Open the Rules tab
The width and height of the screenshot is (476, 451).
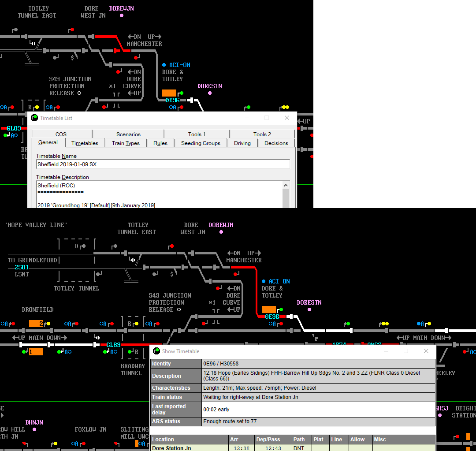160,143
